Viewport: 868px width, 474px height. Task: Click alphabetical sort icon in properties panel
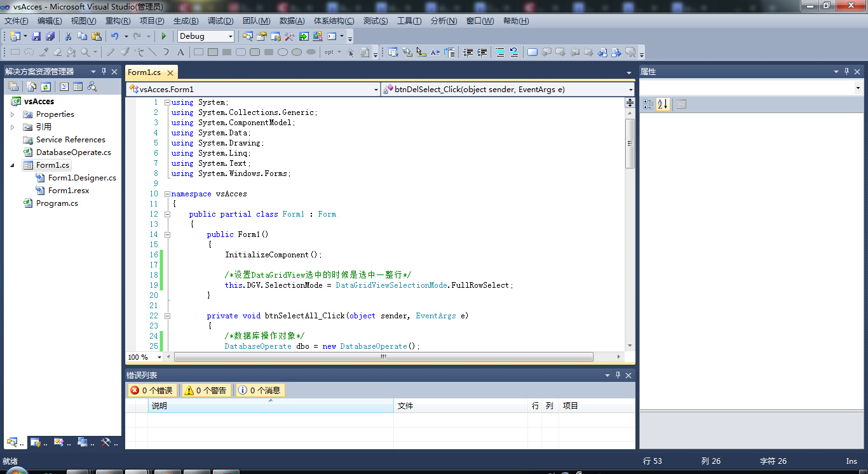(663, 104)
